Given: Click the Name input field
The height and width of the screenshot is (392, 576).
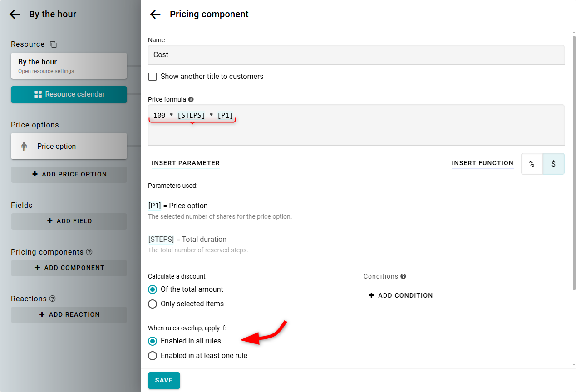Looking at the screenshot, I should [356, 55].
